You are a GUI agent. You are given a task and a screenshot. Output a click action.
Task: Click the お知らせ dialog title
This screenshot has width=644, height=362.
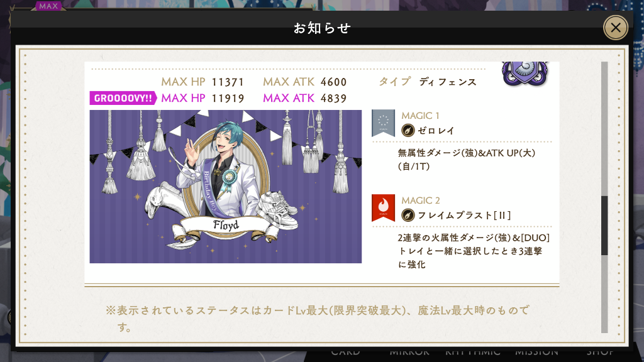pyautogui.click(x=322, y=28)
